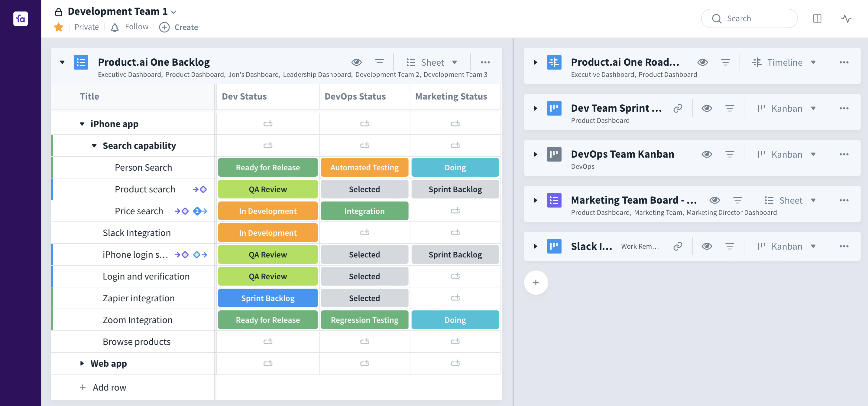
Task: Click the activity feed icon in top right
Action: point(847,18)
